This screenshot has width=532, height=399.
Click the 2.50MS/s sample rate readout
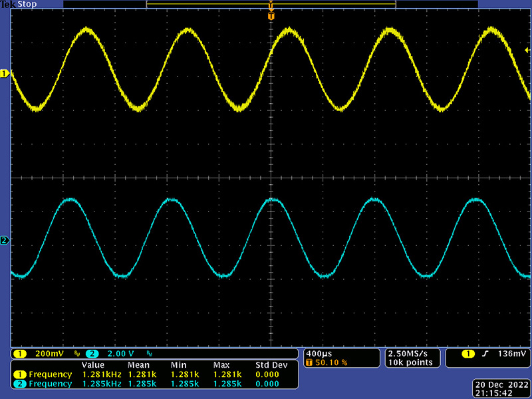pyautogui.click(x=408, y=353)
